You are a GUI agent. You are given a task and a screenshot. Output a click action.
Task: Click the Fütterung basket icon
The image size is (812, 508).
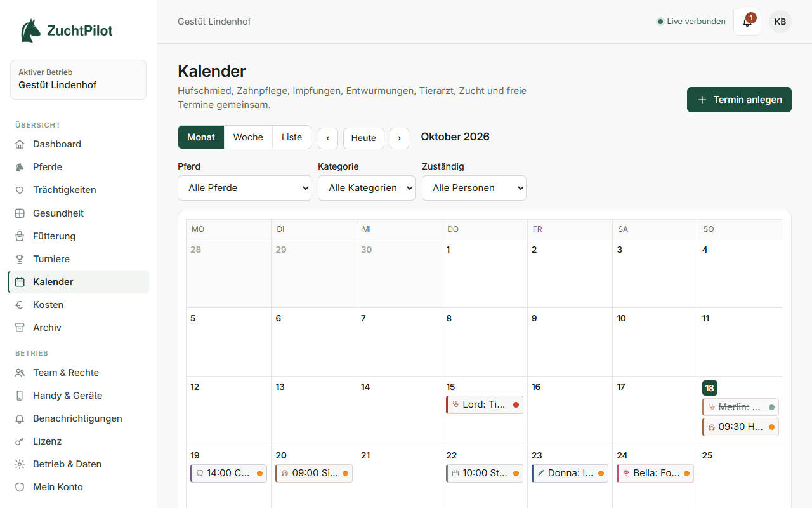20,236
